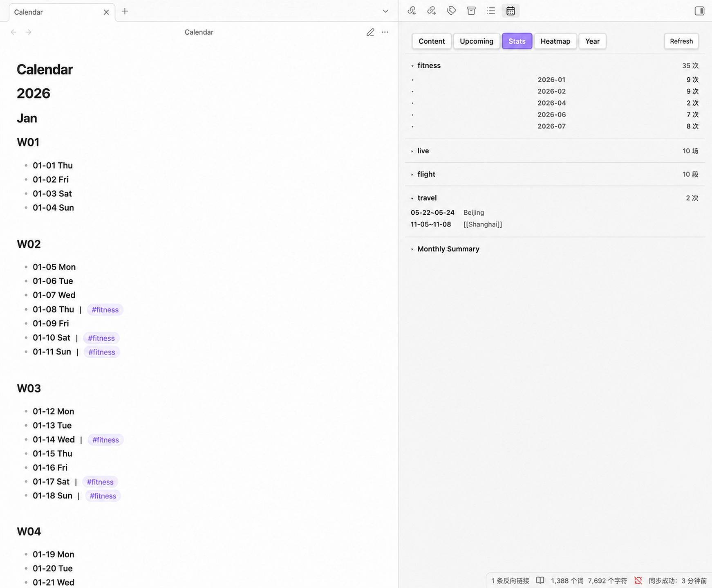
Task: Select the 2026-01 fitness row
Action: pos(555,80)
